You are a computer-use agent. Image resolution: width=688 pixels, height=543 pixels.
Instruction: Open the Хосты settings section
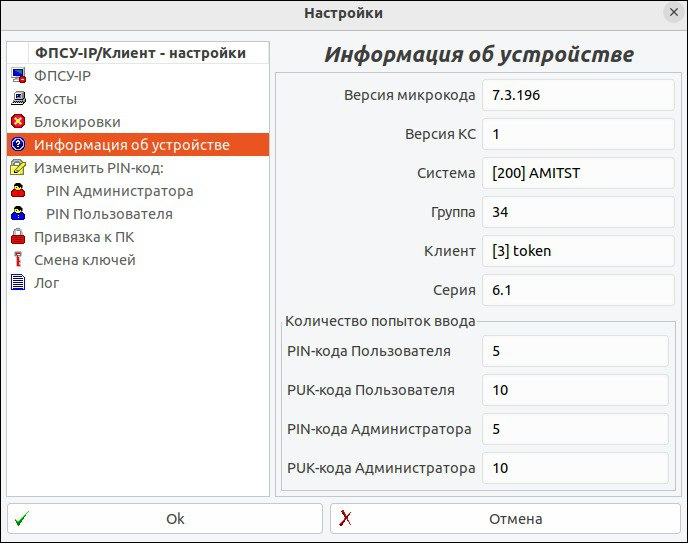click(x=55, y=99)
